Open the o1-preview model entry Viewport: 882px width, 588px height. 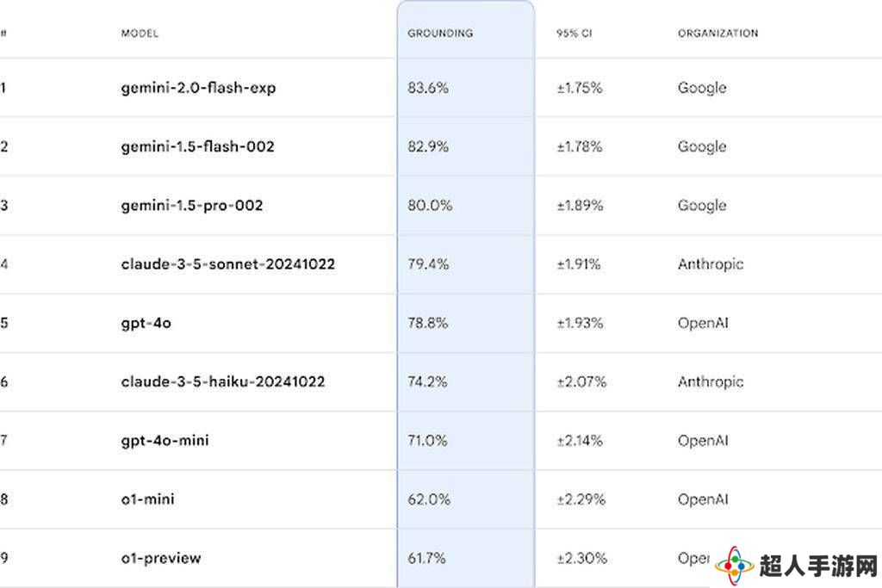161,558
